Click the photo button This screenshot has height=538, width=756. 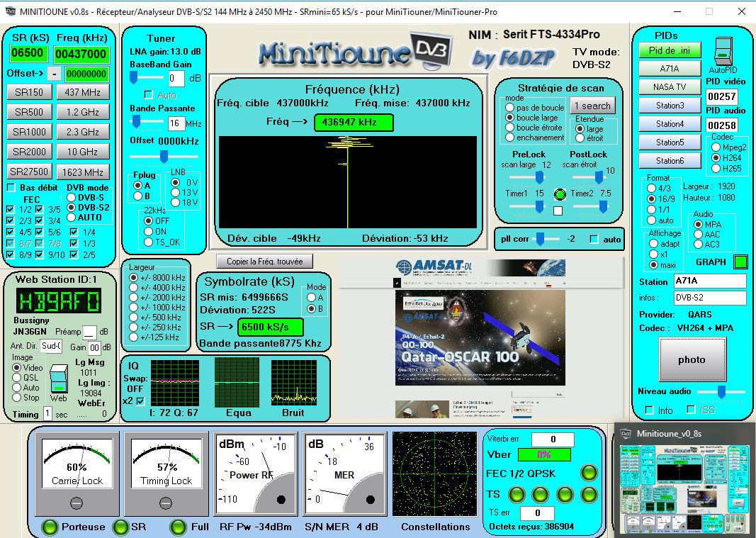(x=692, y=359)
